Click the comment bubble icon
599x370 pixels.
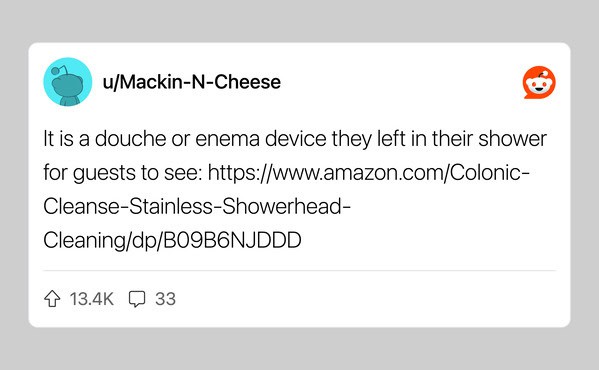click(x=137, y=299)
